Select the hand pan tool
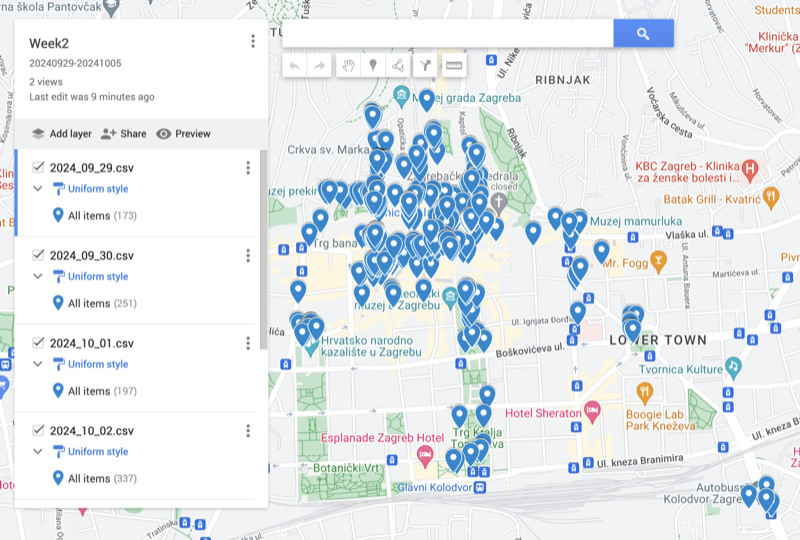 coord(348,66)
